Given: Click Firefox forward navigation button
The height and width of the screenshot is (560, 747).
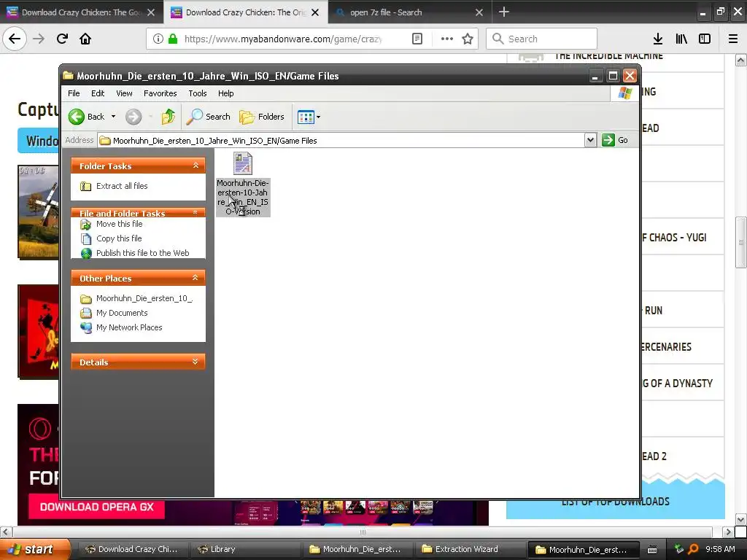Looking at the screenshot, I should (x=39, y=39).
